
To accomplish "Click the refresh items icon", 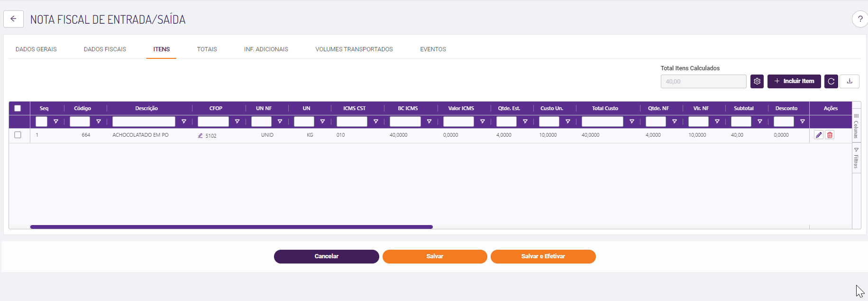I will click(831, 81).
